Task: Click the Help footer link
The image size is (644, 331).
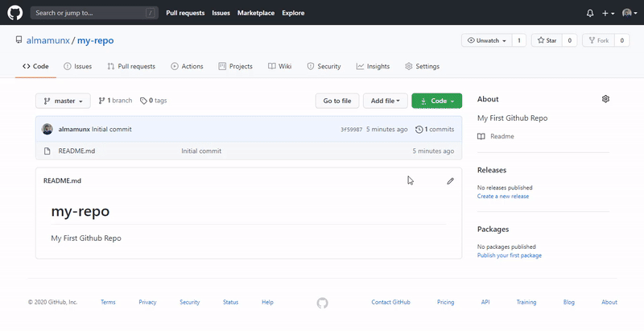Action: [x=267, y=302]
